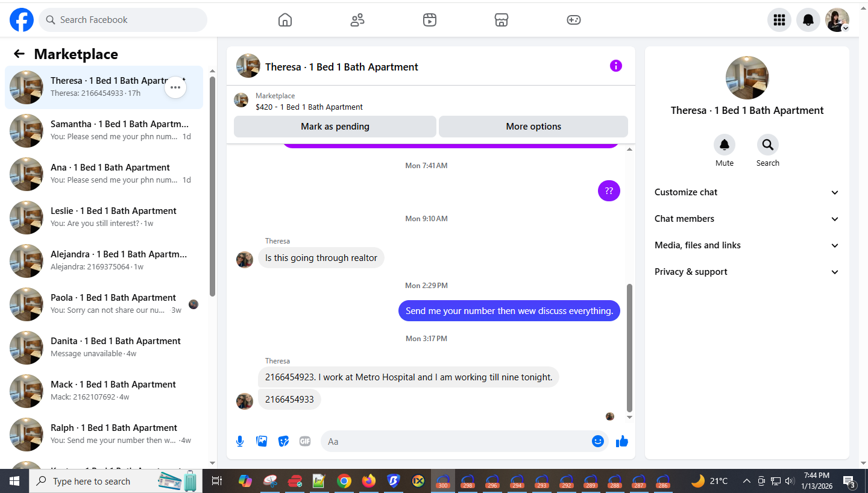Click scroll-down arrow of chat messages
This screenshot has width=868, height=493.
coord(630,417)
